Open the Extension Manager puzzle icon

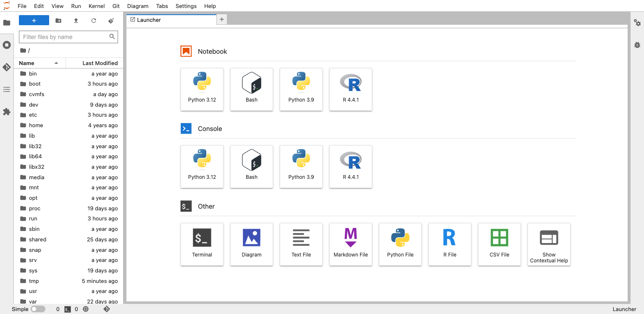pyautogui.click(x=7, y=112)
